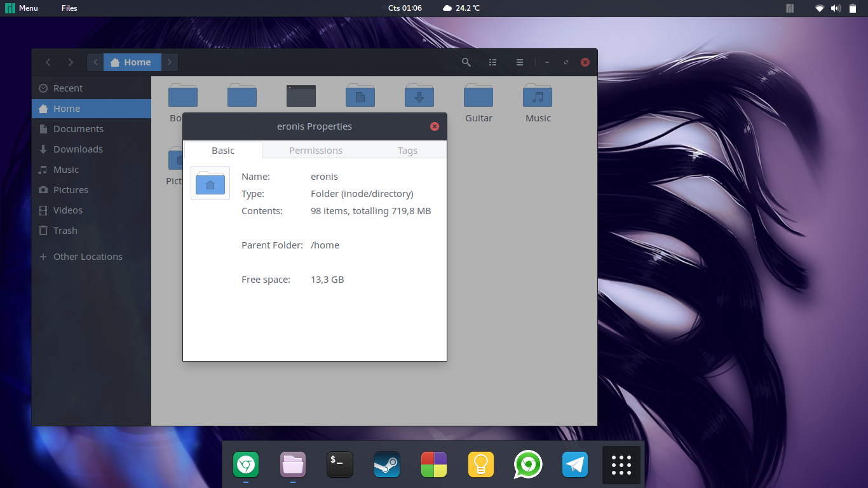Click the search icon in Files toolbar

point(466,62)
